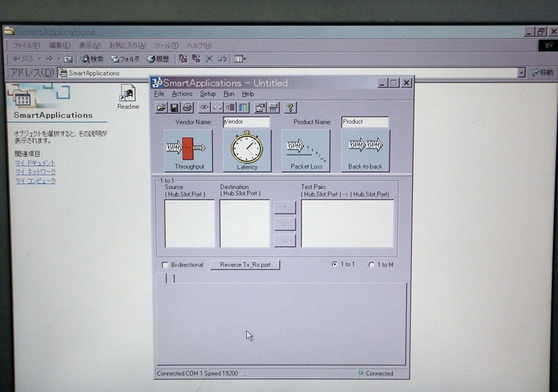Click the purple double-arrow toolbar icon
This screenshot has height=392, width=558.
(204, 107)
